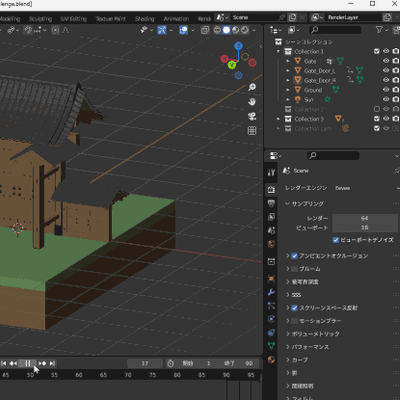
Task: Click the Z axis on navigation gizmo
Action: (x=238, y=46)
